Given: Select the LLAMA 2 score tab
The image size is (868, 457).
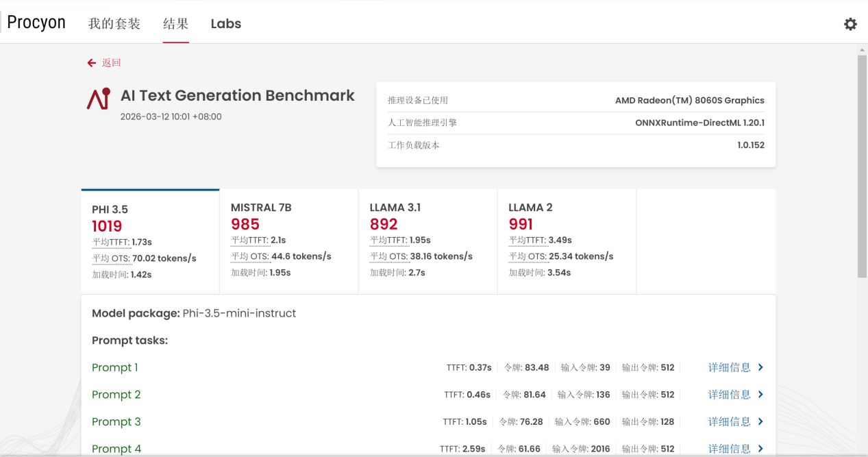Looking at the screenshot, I should coord(566,241).
